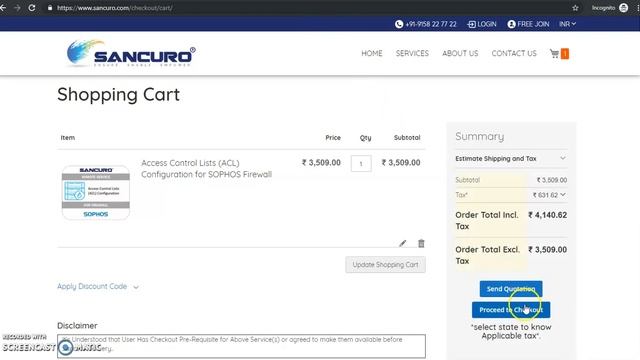Open the SERVICES menu item
The image size is (640, 360).
[412, 53]
